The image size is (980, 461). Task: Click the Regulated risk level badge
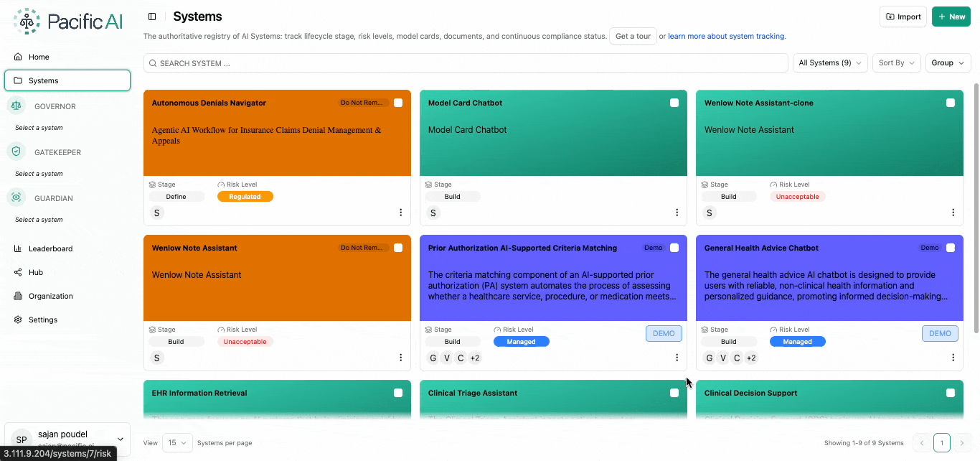point(245,197)
